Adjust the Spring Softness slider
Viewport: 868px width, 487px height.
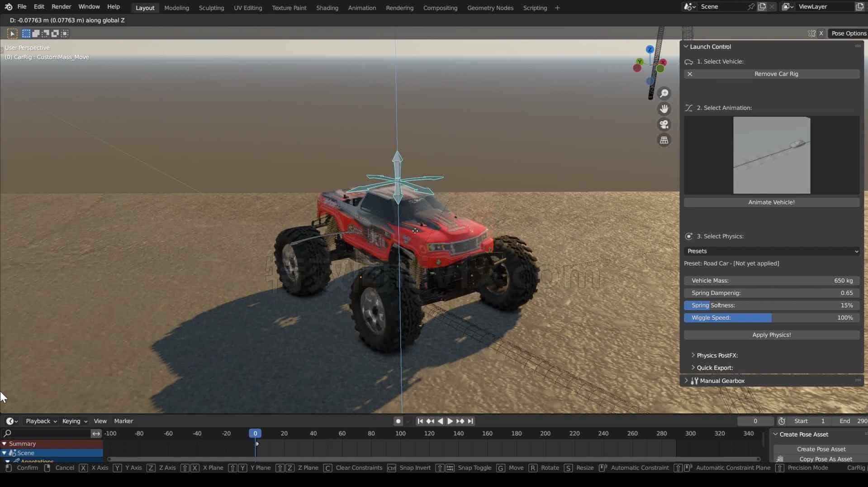click(772, 306)
